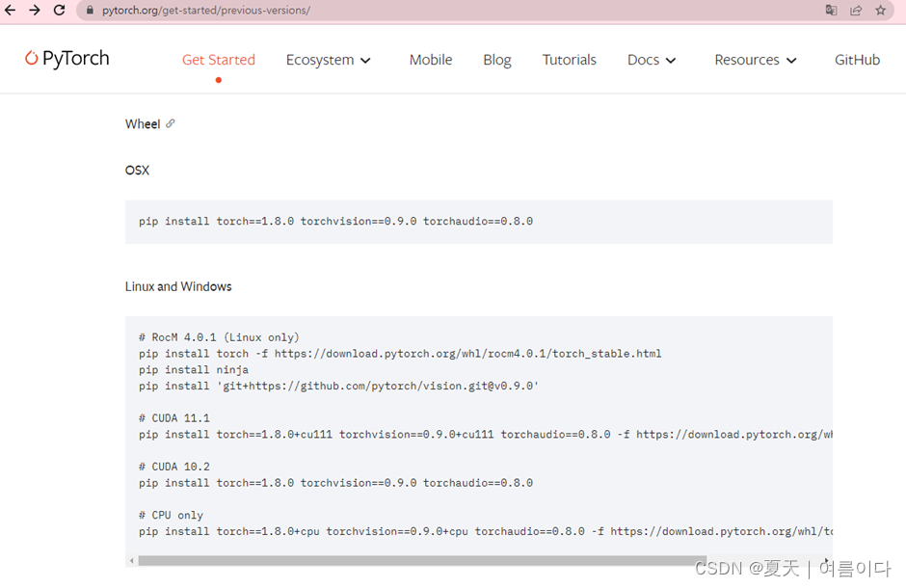Image resolution: width=906 pixels, height=588 pixels.
Task: Open the translate page icon
Action: click(831, 10)
